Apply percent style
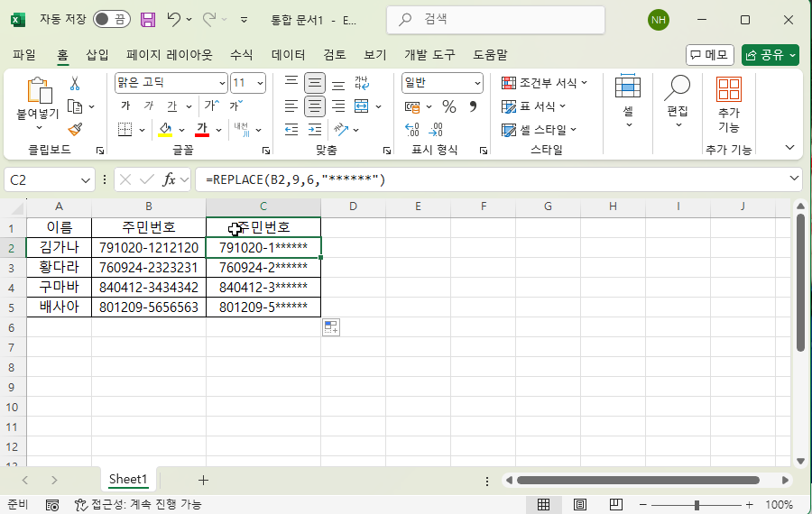 tap(449, 106)
